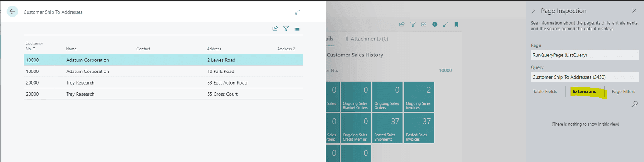
Task: Click customer number 10000 in Sales History
Action: [x=445, y=70]
